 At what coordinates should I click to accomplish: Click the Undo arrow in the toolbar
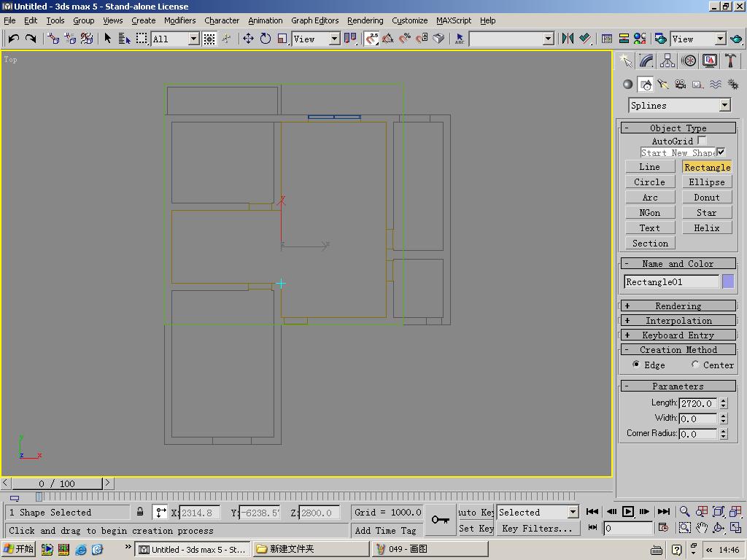click(x=14, y=39)
